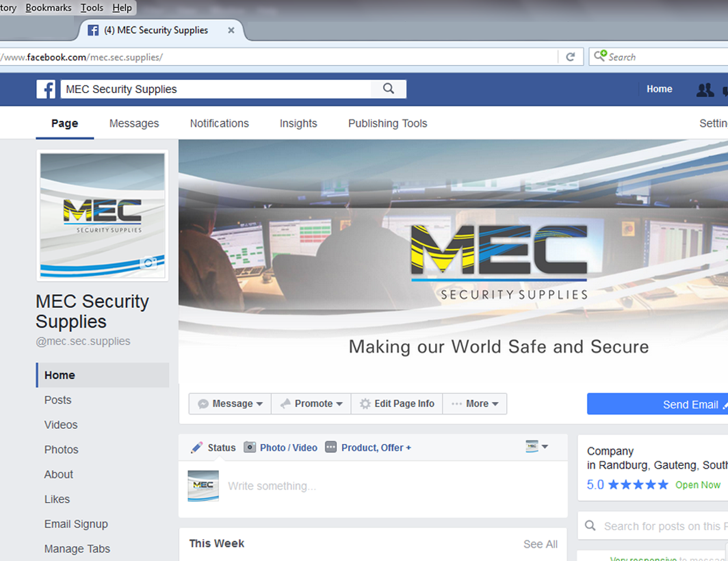728x561 pixels.
Task: Click the Edit Page Info button
Action: pyautogui.click(x=397, y=404)
